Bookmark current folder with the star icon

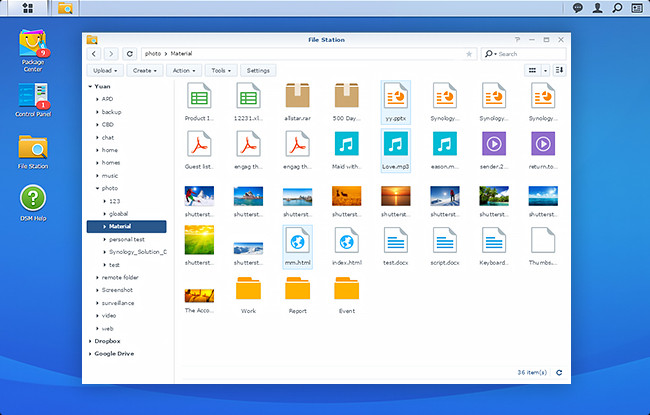click(x=469, y=53)
